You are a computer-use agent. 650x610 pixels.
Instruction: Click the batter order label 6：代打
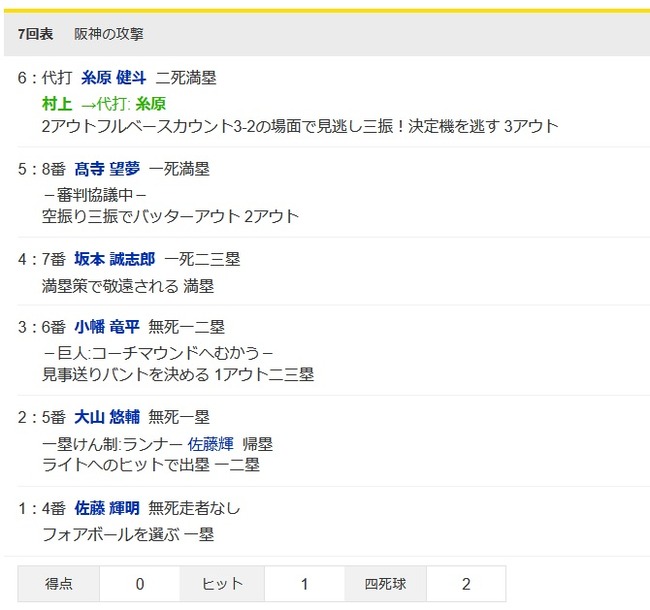pos(45,78)
